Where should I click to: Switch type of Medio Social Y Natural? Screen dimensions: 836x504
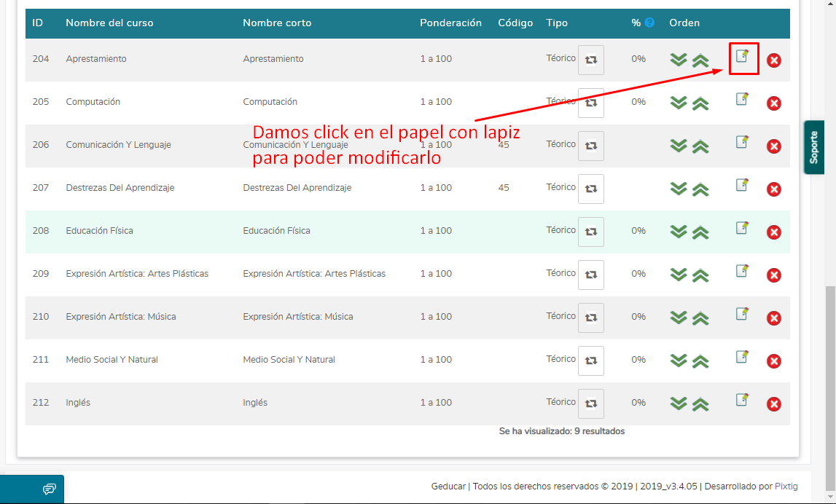point(591,361)
